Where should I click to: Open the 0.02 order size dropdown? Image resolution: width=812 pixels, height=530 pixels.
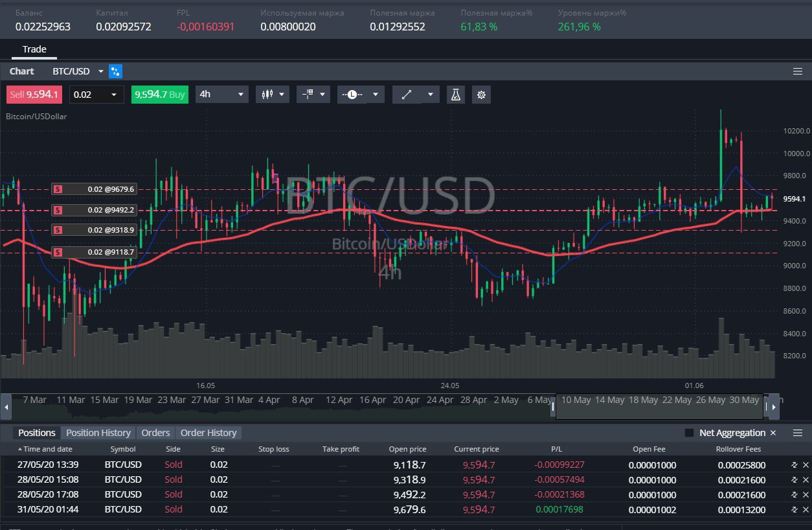click(96, 95)
